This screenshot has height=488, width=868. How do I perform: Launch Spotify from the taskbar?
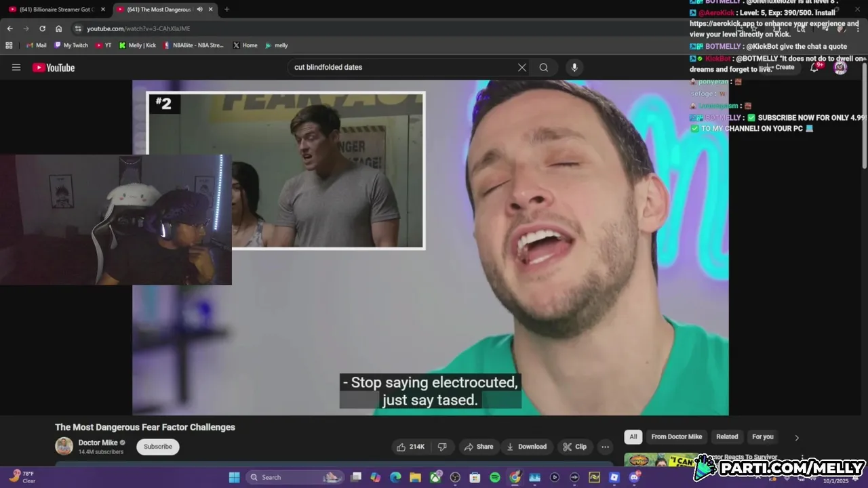(495, 477)
